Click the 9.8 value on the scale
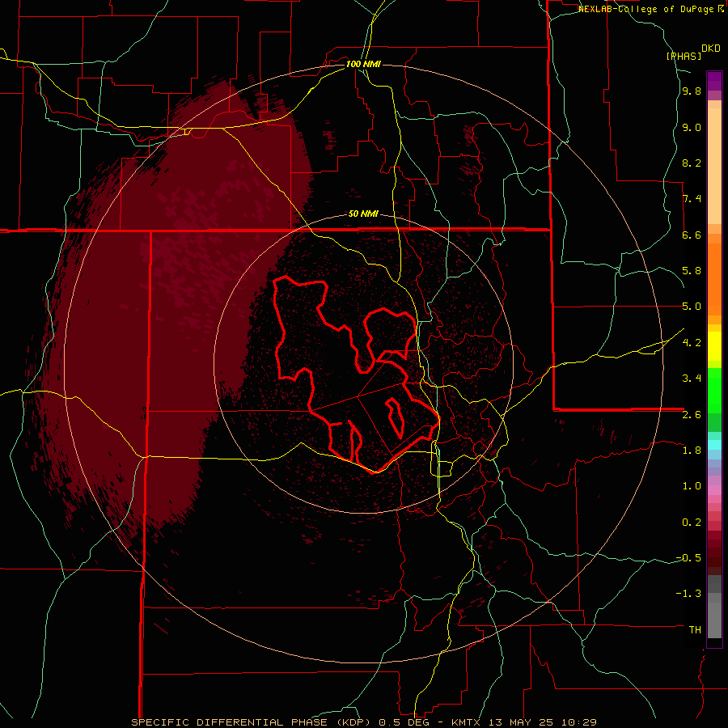This screenshot has height=728, width=728. pyautogui.click(x=692, y=91)
